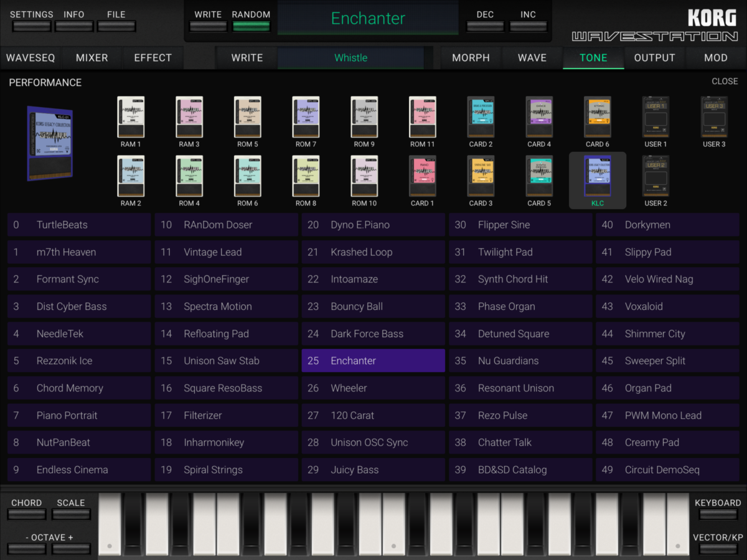The width and height of the screenshot is (747, 560).
Task: Toggle the CHORD button
Action: pyautogui.click(x=26, y=514)
